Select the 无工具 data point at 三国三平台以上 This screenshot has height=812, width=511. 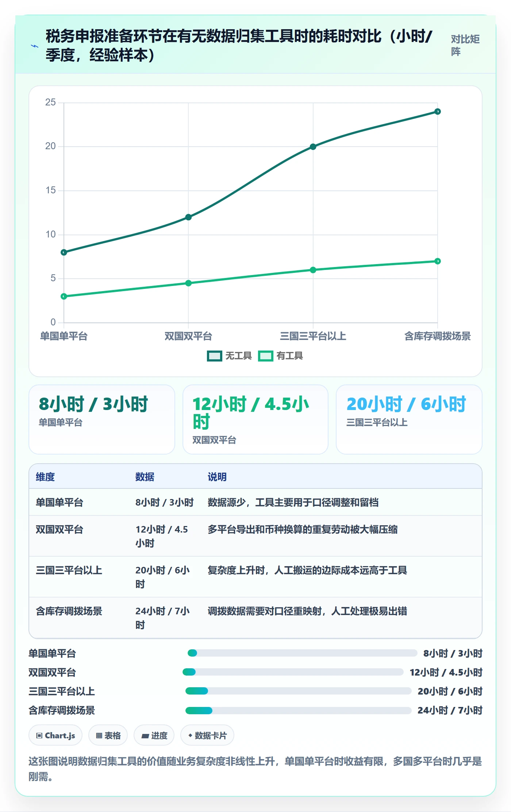pos(313,147)
